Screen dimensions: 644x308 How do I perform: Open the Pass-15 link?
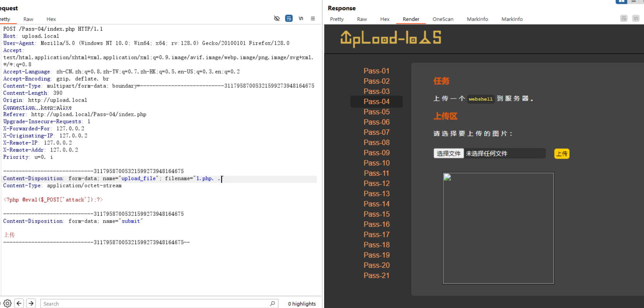[x=377, y=214]
